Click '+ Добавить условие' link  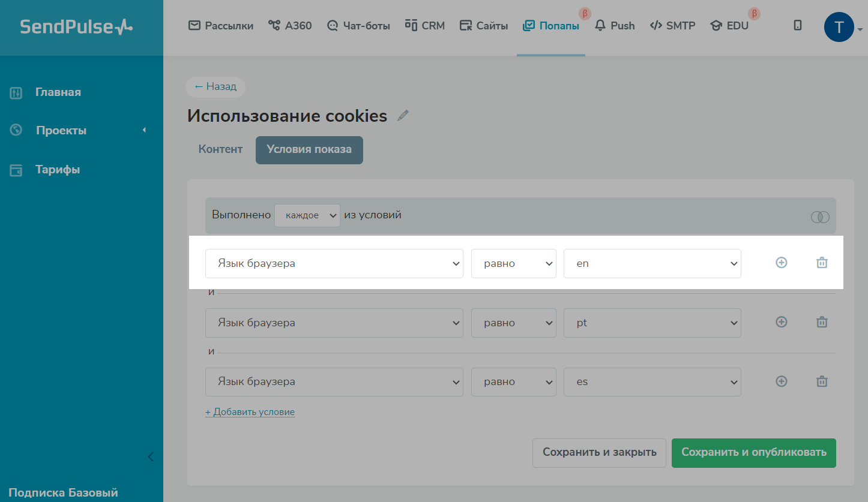pos(250,412)
